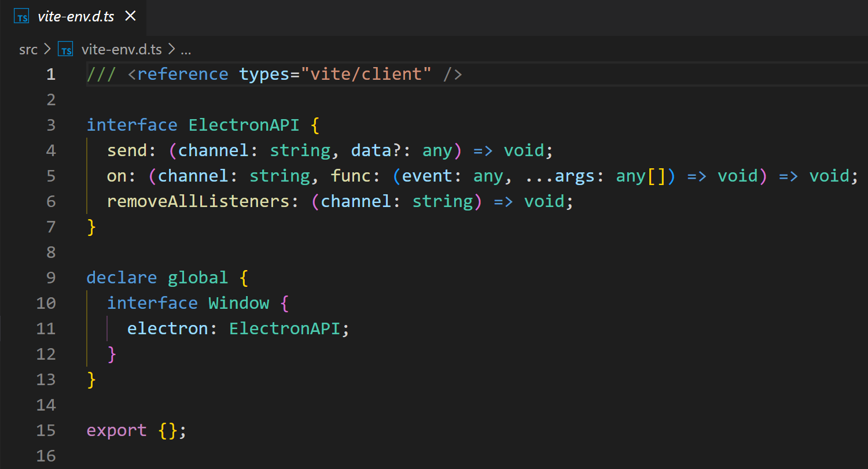Click the global keyword on line 9

[198, 278]
